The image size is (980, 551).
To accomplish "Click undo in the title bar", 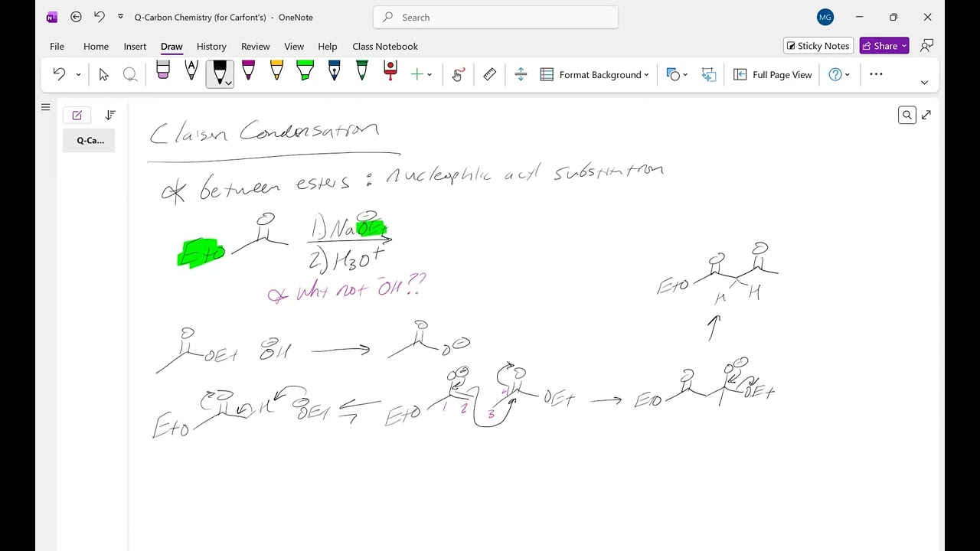I will coord(99,17).
